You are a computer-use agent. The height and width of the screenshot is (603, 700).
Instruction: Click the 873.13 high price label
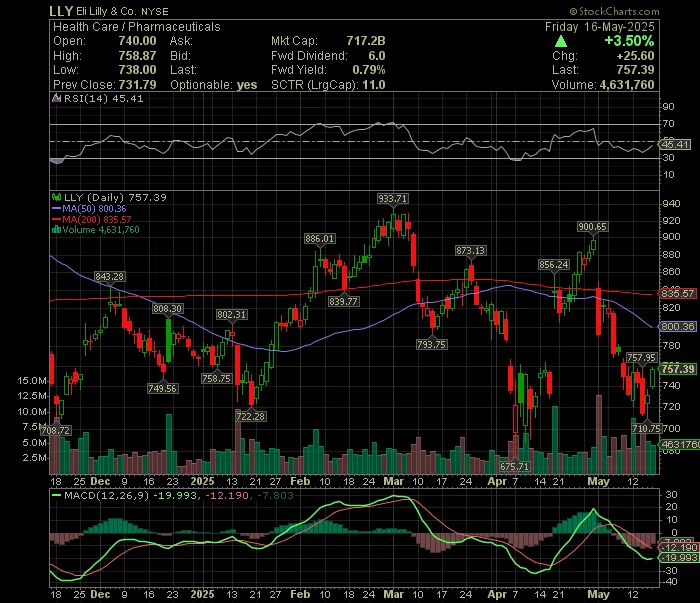click(x=471, y=250)
